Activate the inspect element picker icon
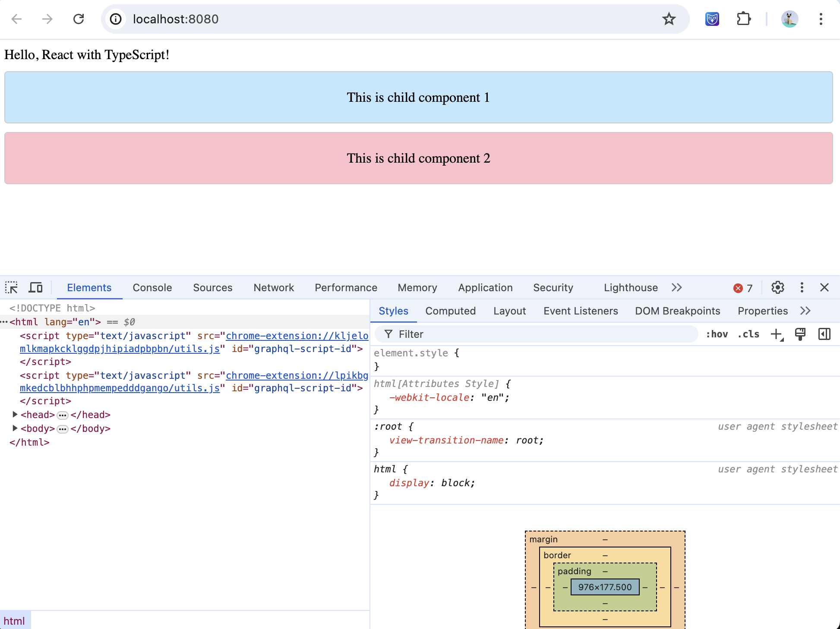The height and width of the screenshot is (629, 840). pyautogui.click(x=12, y=287)
